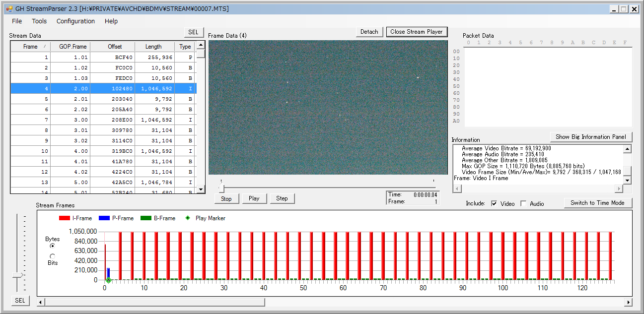
Task: Open the Tools menu
Action: 39,21
